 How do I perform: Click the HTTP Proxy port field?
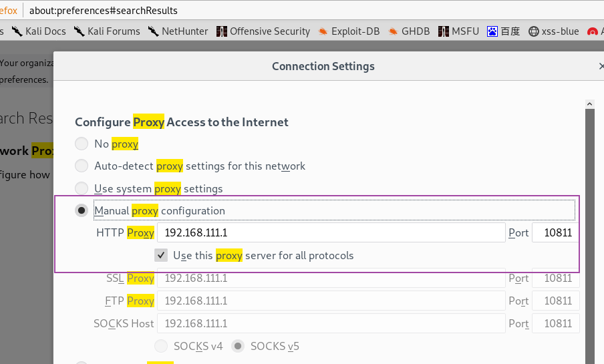pyautogui.click(x=555, y=232)
